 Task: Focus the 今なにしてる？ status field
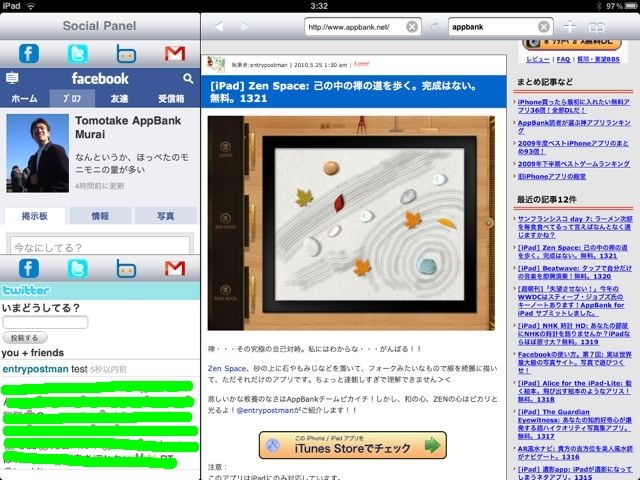tap(100, 246)
